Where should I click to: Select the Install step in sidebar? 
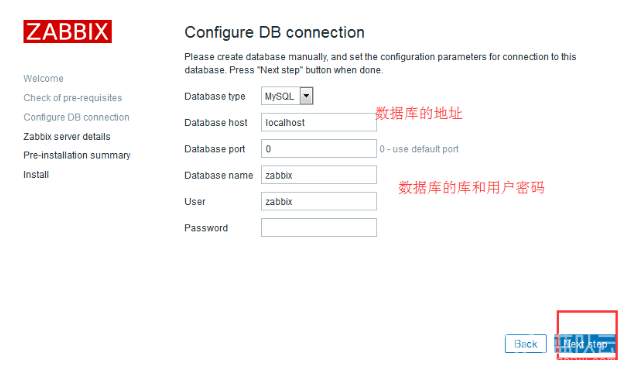click(x=36, y=175)
